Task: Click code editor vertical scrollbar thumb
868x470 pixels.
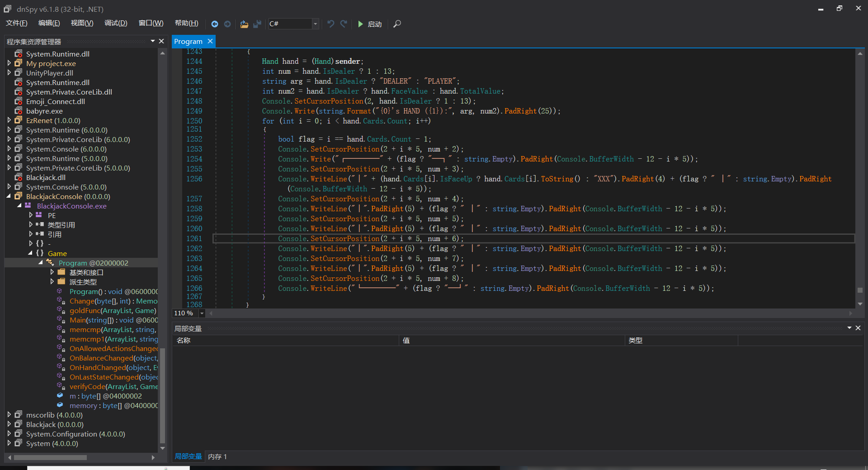Action: tap(860, 290)
